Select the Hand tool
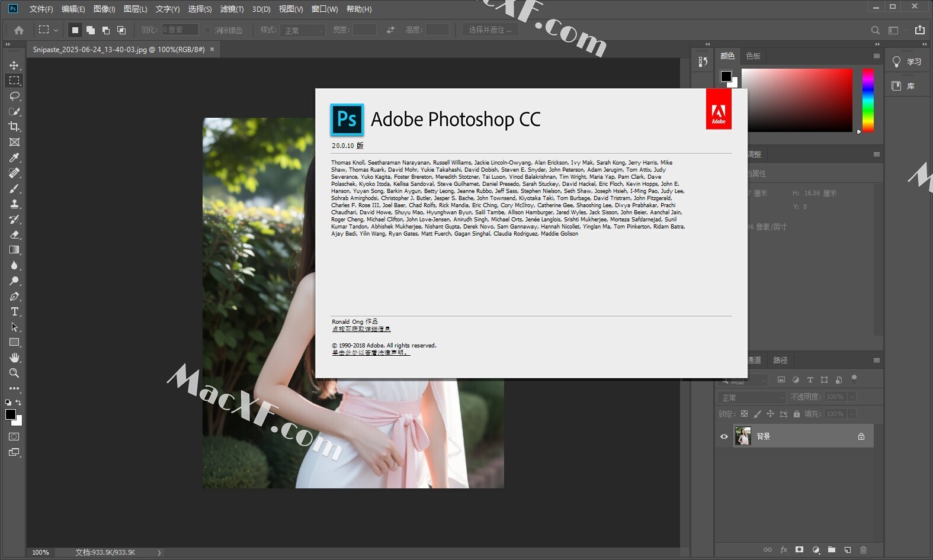Image resolution: width=933 pixels, height=560 pixels. (14, 358)
